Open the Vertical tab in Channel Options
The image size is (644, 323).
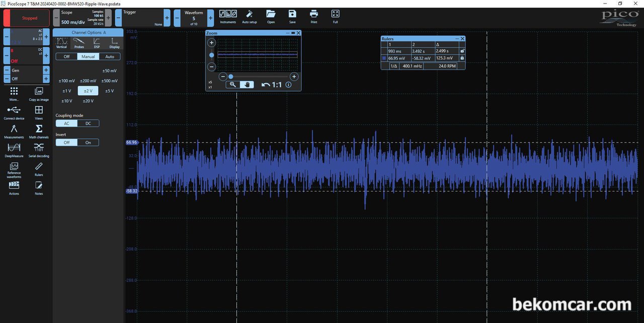(x=62, y=43)
